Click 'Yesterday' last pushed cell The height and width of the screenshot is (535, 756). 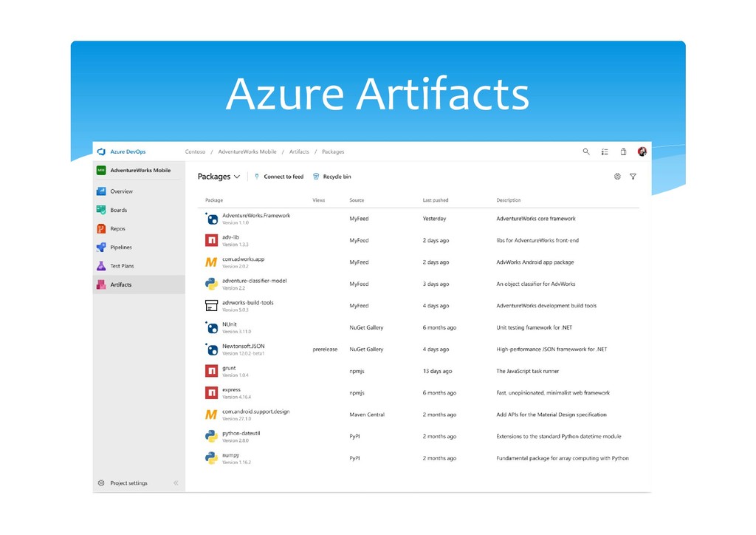point(434,219)
